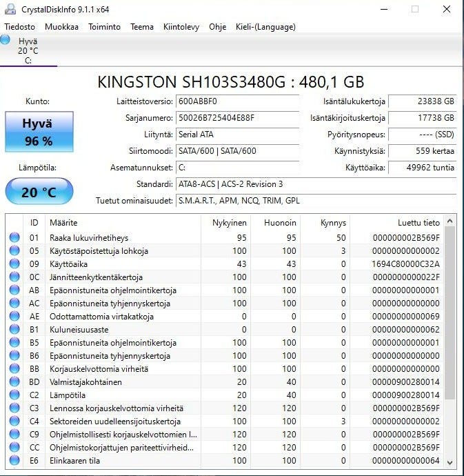Screen dimensions: 464x476
Task: Click the Hyvä 96 % health status button
Action: pos(39,132)
